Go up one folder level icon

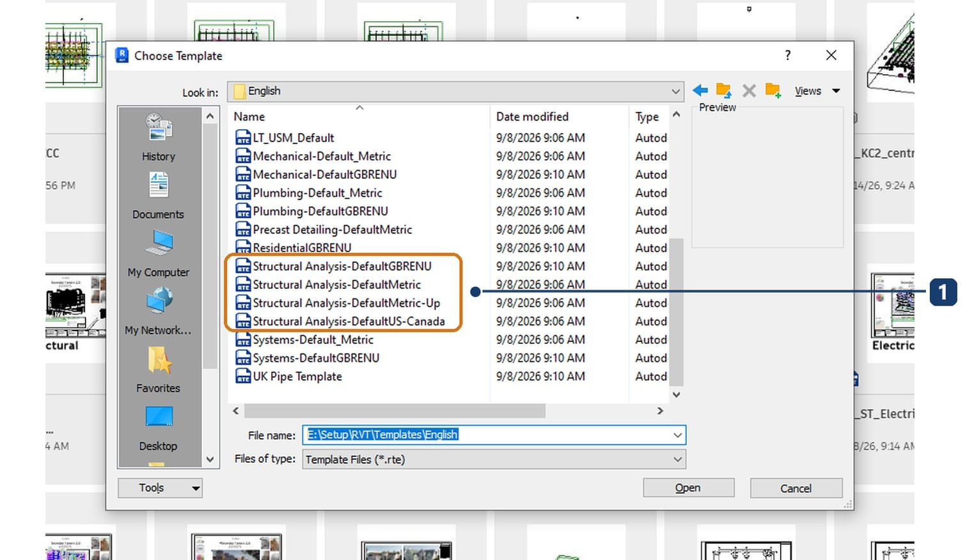point(724,91)
